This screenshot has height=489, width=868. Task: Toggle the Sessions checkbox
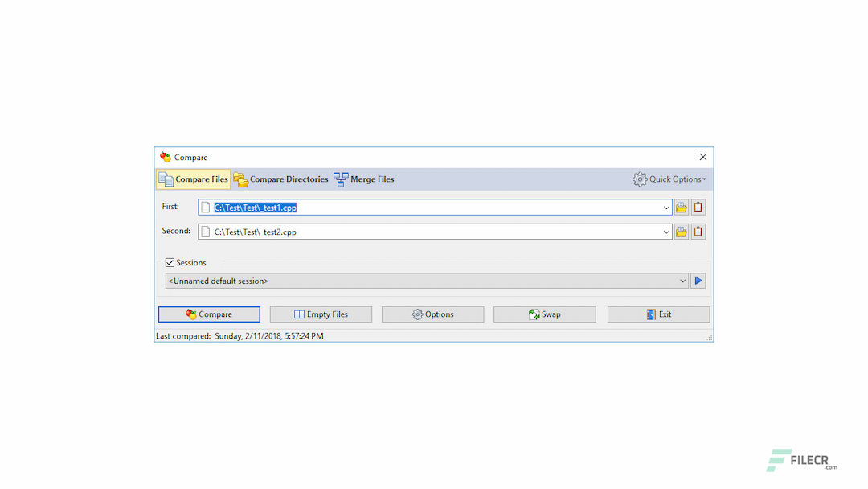[170, 262]
